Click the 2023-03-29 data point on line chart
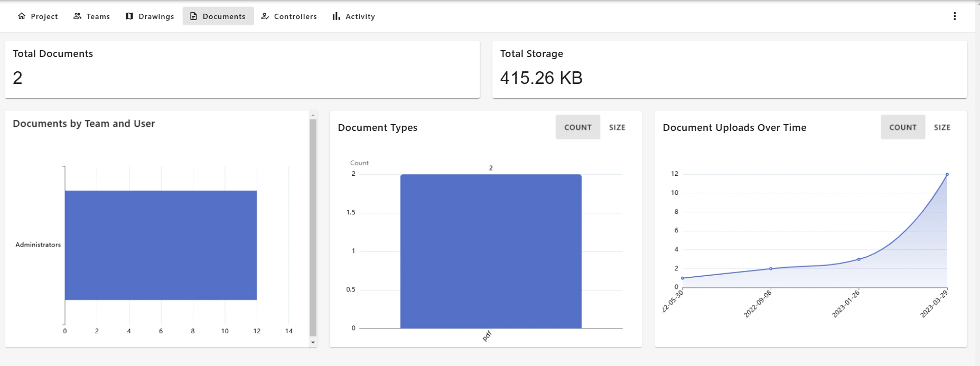This screenshot has width=980, height=366. 947,174
